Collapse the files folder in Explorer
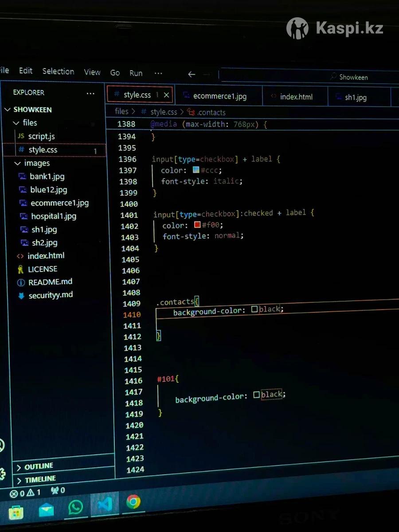 [16, 123]
